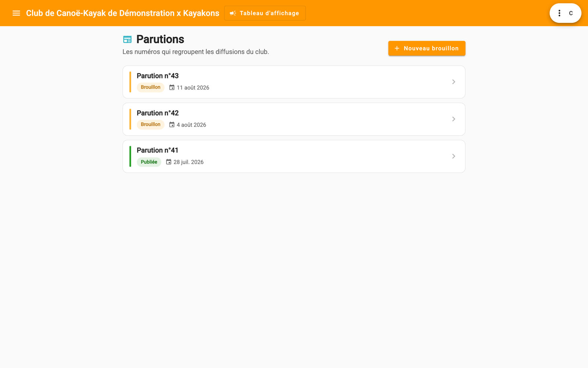Click calendar icon beside 4 août 2026
Screen dimensions: 588x368
pos(172,125)
